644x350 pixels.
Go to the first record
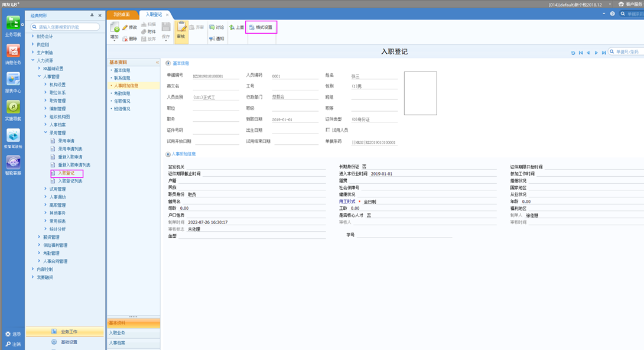click(581, 53)
